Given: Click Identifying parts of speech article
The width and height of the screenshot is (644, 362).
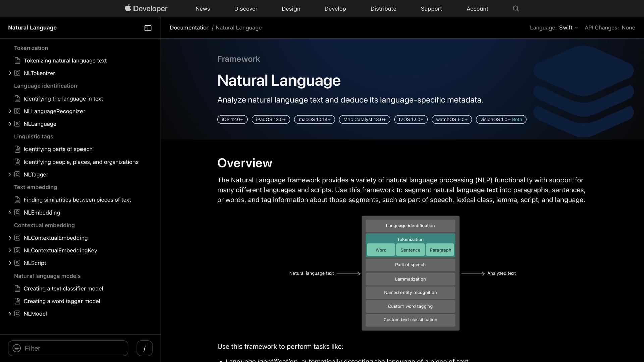Looking at the screenshot, I should click(58, 149).
